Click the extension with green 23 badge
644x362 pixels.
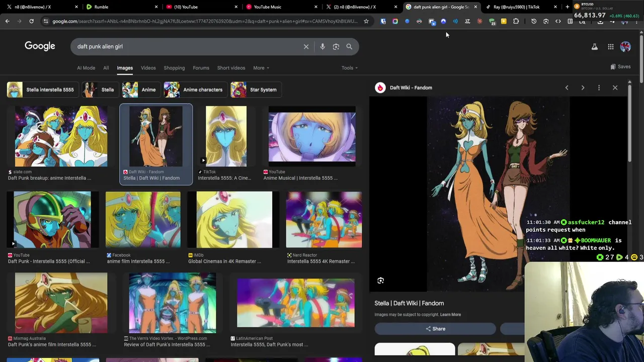click(x=492, y=21)
